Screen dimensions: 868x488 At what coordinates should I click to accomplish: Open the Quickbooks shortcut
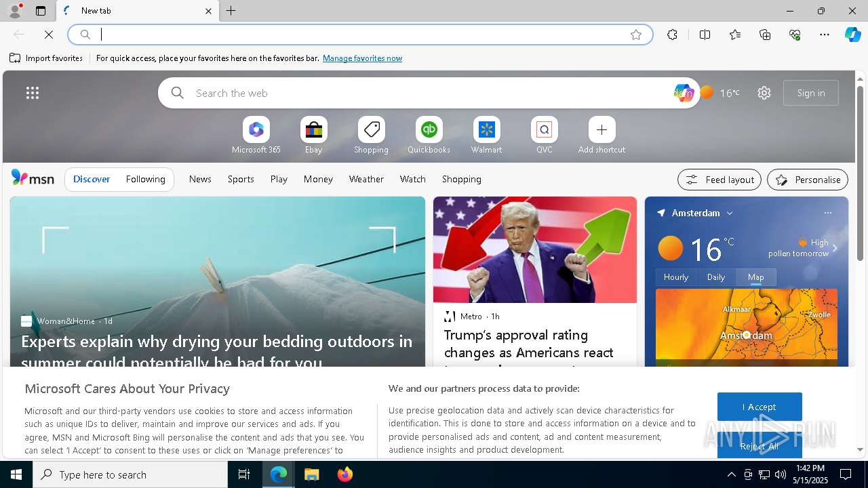point(429,136)
